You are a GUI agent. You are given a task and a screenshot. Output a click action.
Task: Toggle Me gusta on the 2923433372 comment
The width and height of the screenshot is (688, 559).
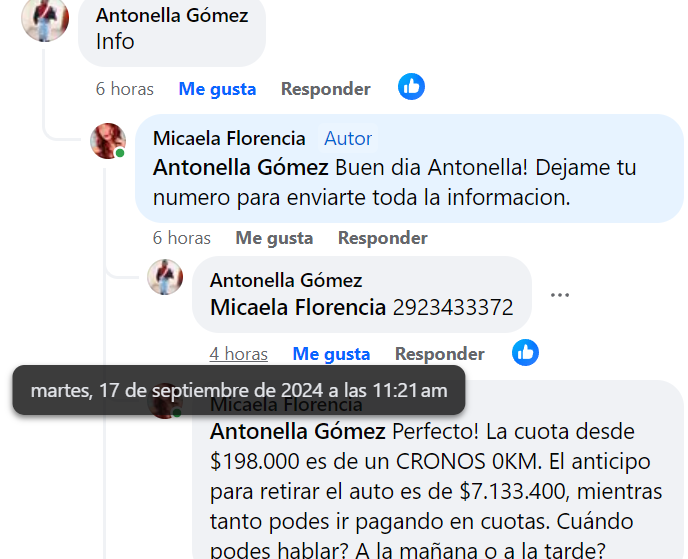point(331,354)
